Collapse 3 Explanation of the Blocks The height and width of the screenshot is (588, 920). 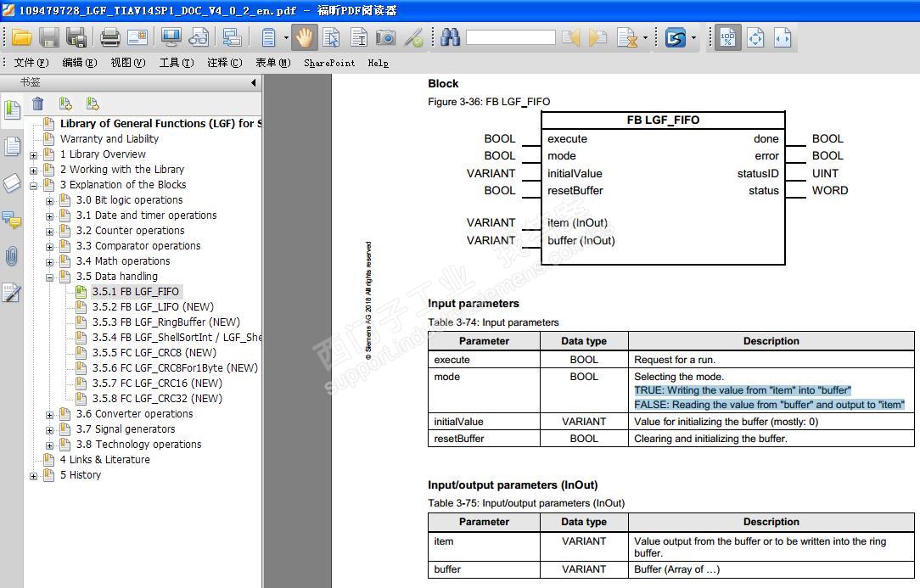pos(33,186)
